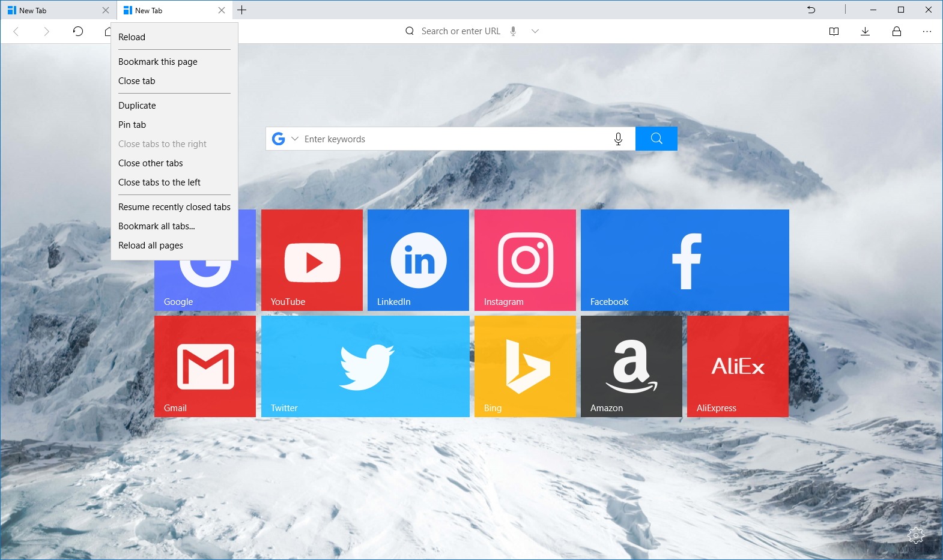Open the Downloads icon
Screen dimensions: 943x560
pos(865,31)
